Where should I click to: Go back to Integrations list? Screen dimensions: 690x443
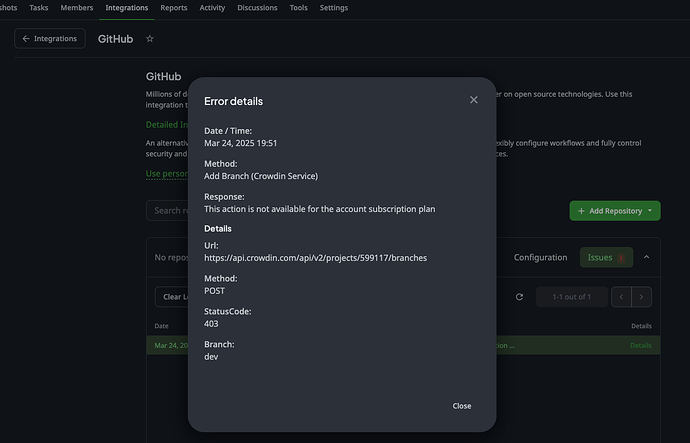[x=50, y=39]
